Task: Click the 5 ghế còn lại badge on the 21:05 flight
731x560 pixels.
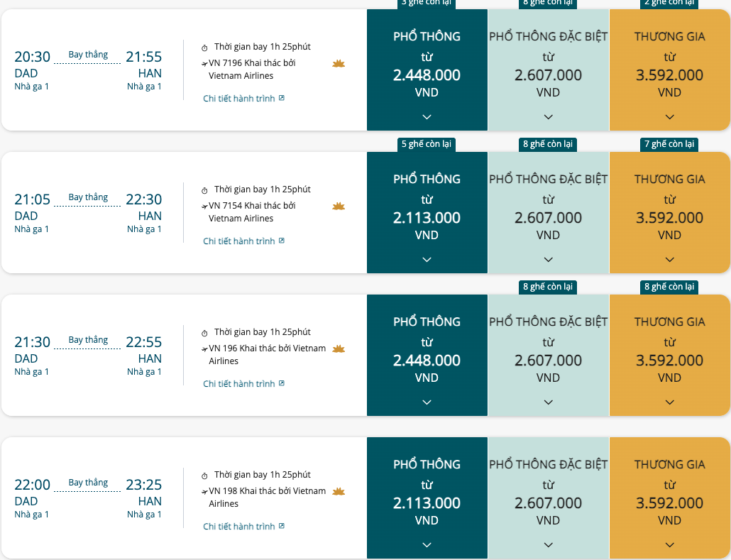Action: coord(427,144)
